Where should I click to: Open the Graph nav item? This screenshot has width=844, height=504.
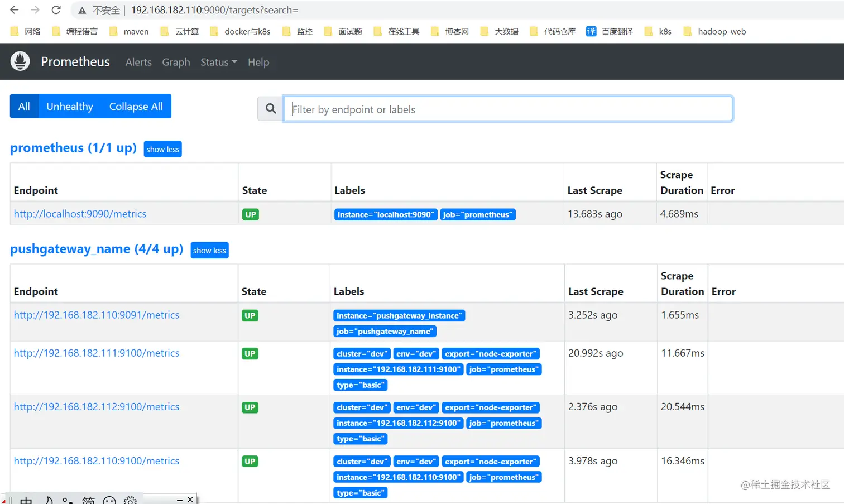point(176,62)
